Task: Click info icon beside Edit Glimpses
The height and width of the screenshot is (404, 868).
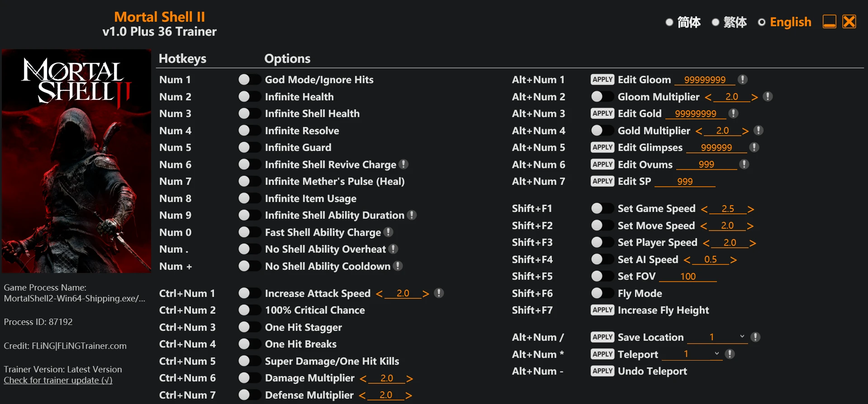Action: (x=754, y=147)
